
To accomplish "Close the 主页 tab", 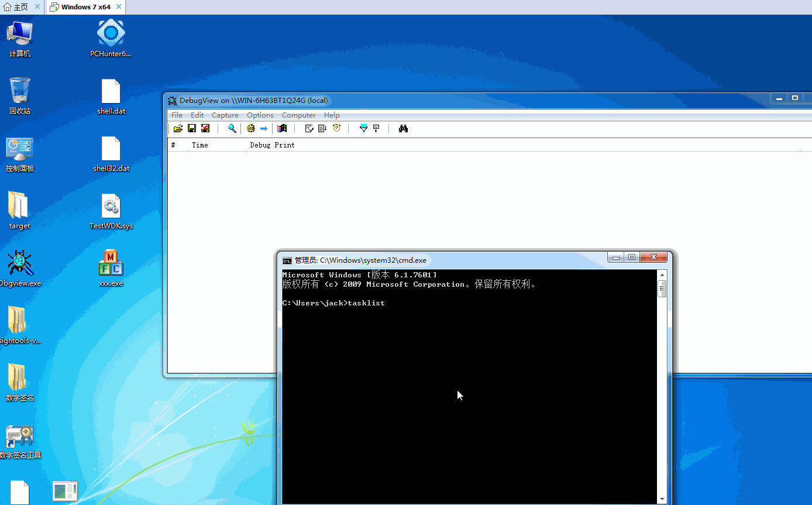I will (x=37, y=7).
